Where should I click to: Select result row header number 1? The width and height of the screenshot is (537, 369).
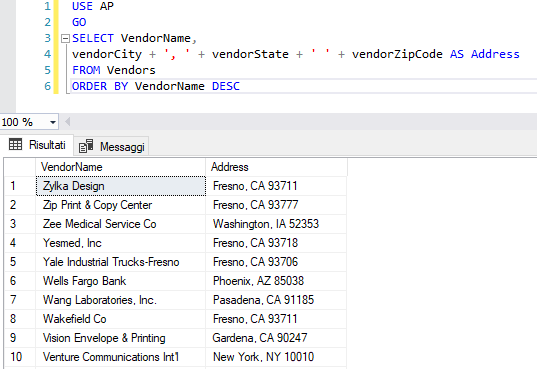(x=20, y=186)
